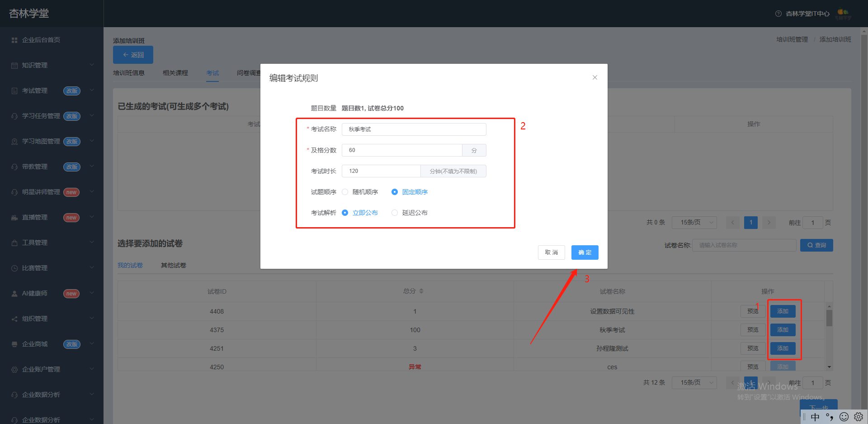Image resolution: width=868 pixels, height=424 pixels.
Task: Click the 知识管理 sidebar icon
Action: (14, 66)
